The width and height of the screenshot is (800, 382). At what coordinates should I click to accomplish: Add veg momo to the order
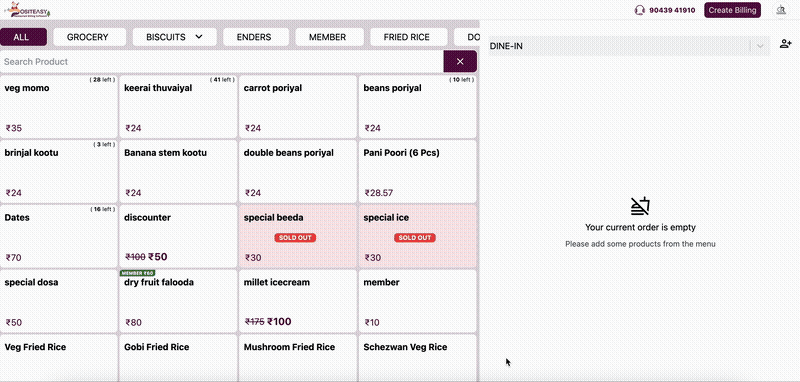(x=59, y=107)
